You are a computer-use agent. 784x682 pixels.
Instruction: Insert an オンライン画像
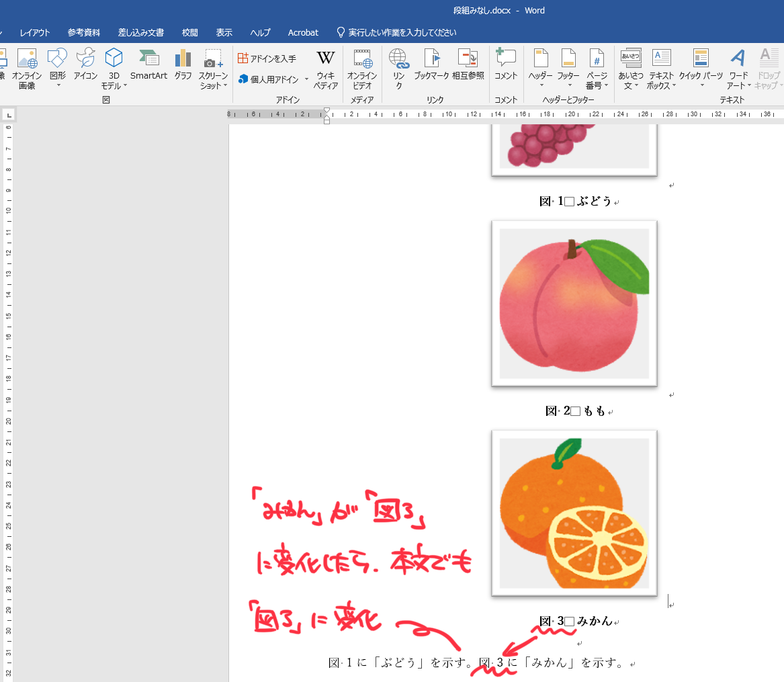tap(27, 69)
